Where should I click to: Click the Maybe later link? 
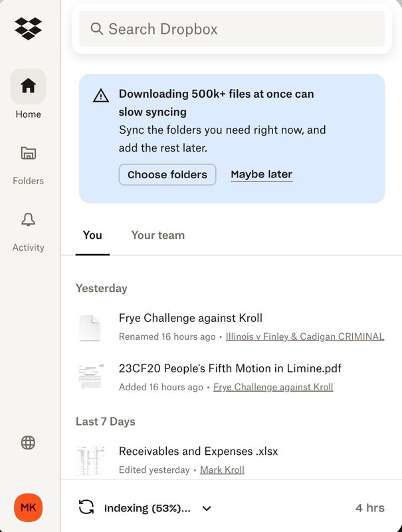(x=261, y=174)
